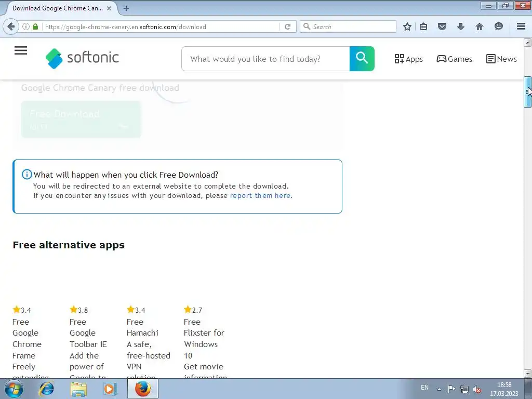Open the News section in Softonic header
This screenshot has width=532, height=399.
[501, 59]
